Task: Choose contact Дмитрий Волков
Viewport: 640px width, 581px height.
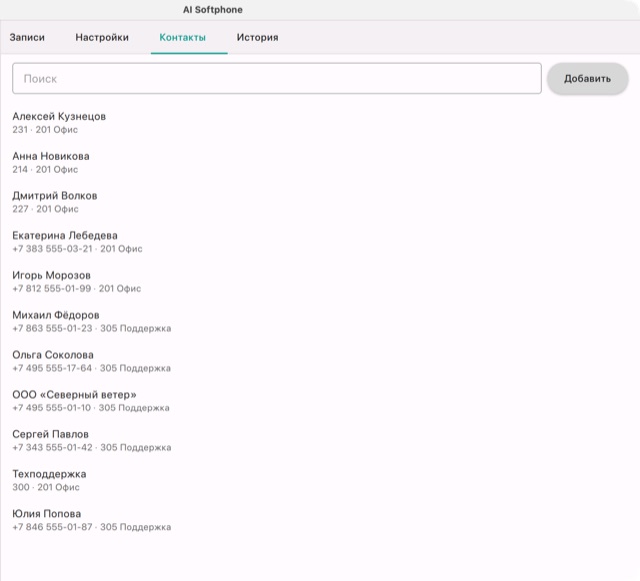Action: click(55, 196)
